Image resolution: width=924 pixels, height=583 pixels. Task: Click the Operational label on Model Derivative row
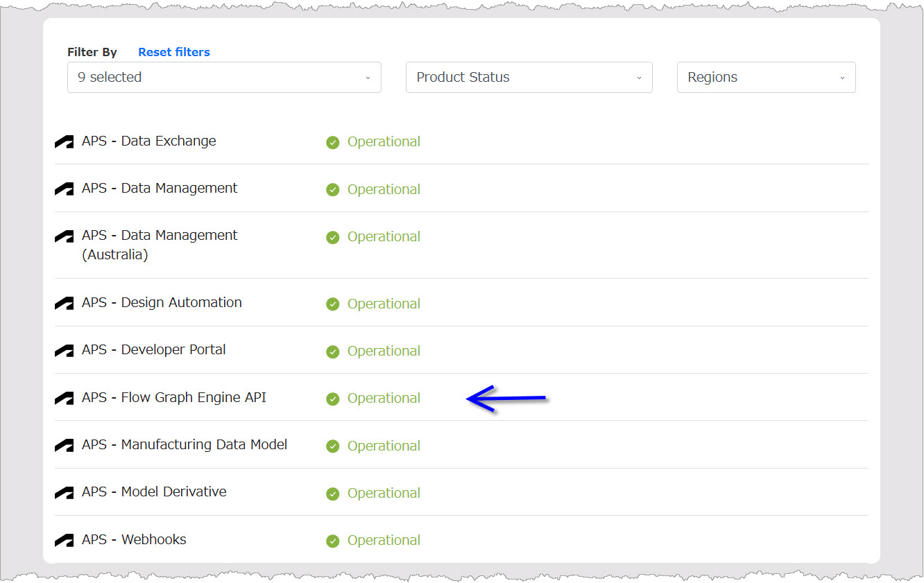[x=384, y=493]
